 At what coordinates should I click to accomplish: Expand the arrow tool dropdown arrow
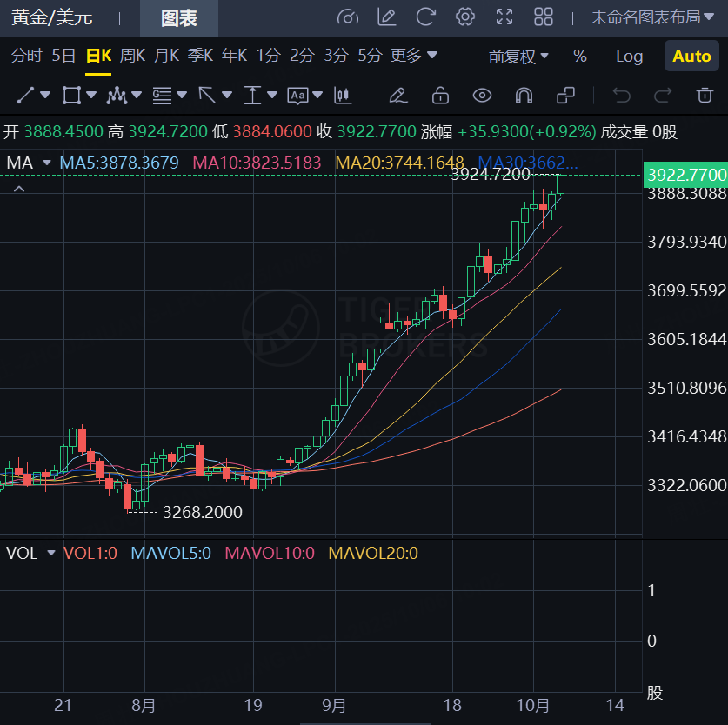(227, 95)
